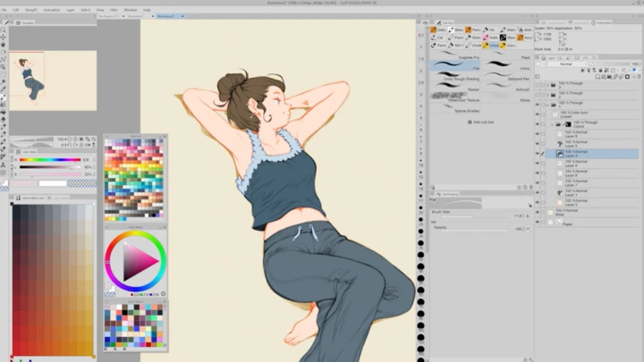The image size is (644, 362).
Task: Click the New Layer Folder icon
Action: tap(609, 77)
